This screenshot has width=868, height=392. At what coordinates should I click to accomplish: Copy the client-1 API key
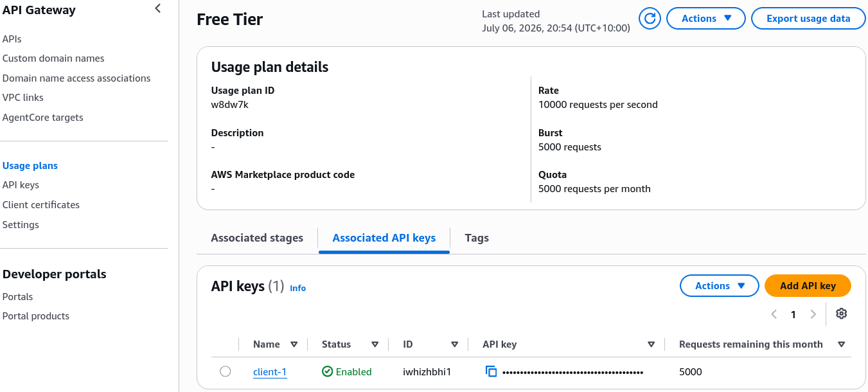492,371
